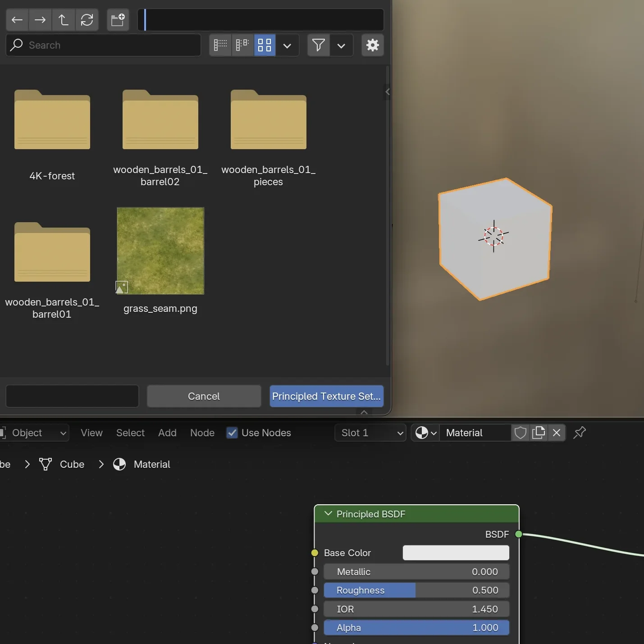The width and height of the screenshot is (644, 644).
Task: Switch to vertical list display
Action: coord(220,45)
